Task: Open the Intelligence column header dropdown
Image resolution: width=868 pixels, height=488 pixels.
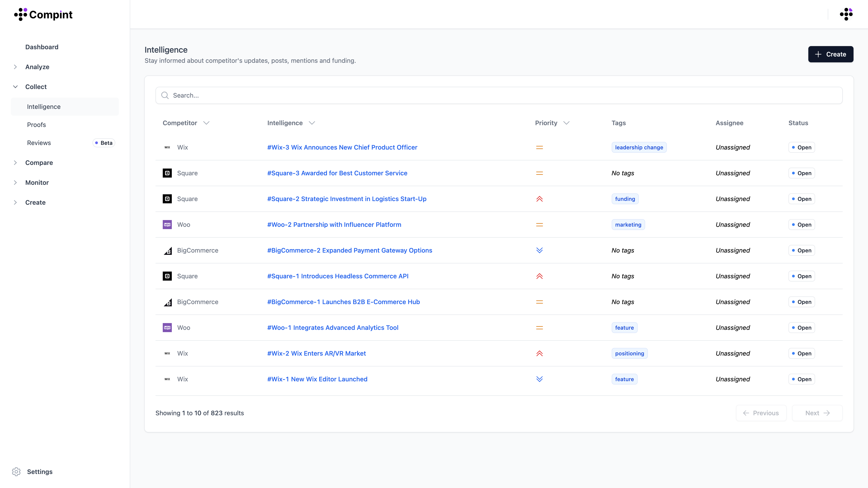Action: [x=312, y=123]
